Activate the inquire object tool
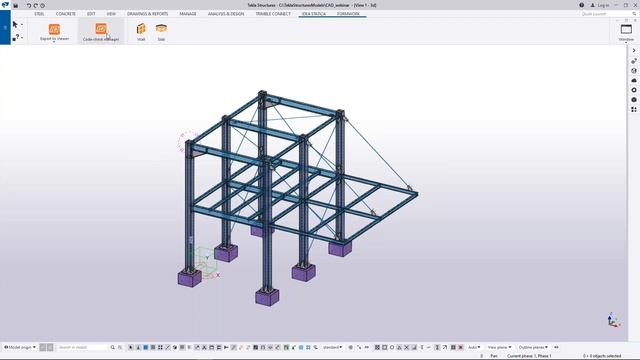 (15, 38)
